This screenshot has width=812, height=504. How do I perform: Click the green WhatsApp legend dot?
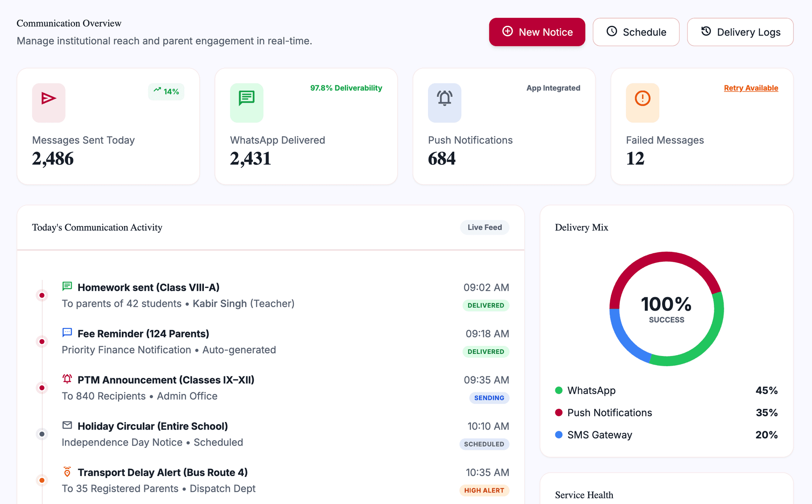coord(559,390)
